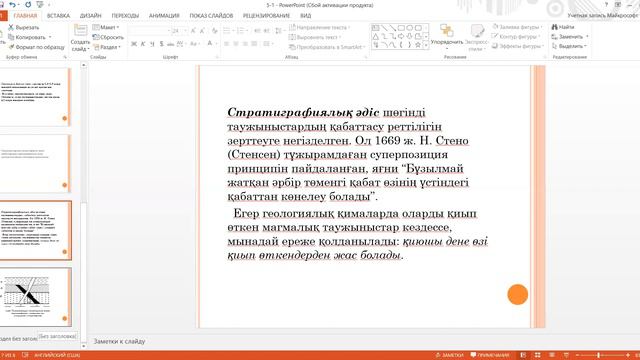Image resolution: width=640 pixels, height=360 pixels.
Task: Click Учетная запись Майкрософт account link
Action: [602, 16]
